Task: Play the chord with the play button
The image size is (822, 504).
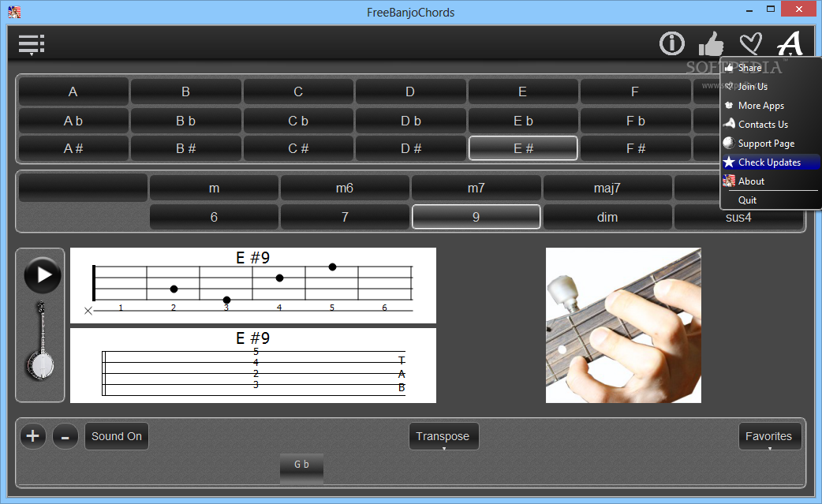Action: [43, 275]
